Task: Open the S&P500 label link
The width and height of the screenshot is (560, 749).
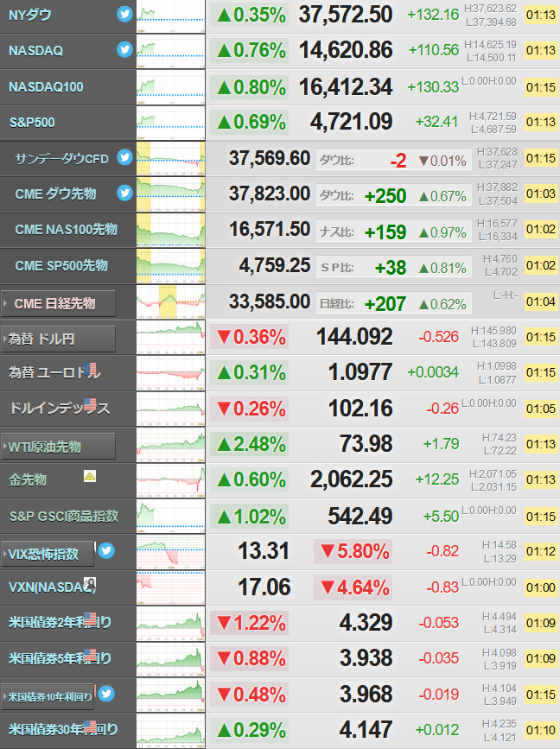Action: (x=32, y=123)
